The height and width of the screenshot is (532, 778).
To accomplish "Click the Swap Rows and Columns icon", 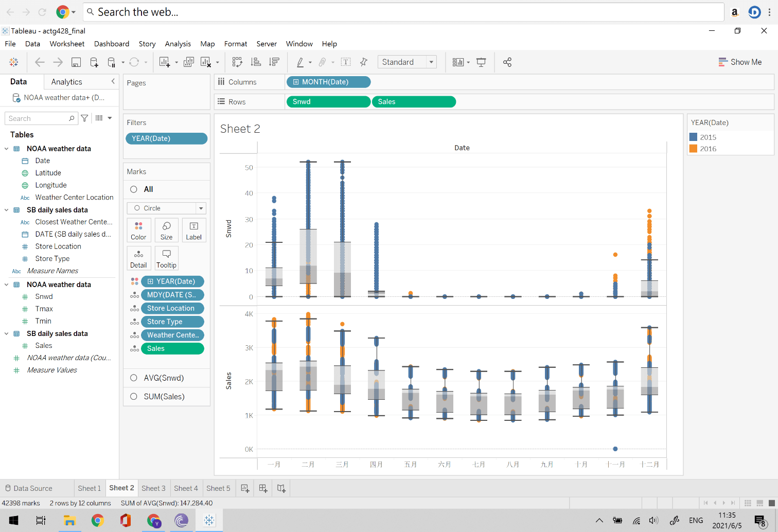I will [x=237, y=62].
